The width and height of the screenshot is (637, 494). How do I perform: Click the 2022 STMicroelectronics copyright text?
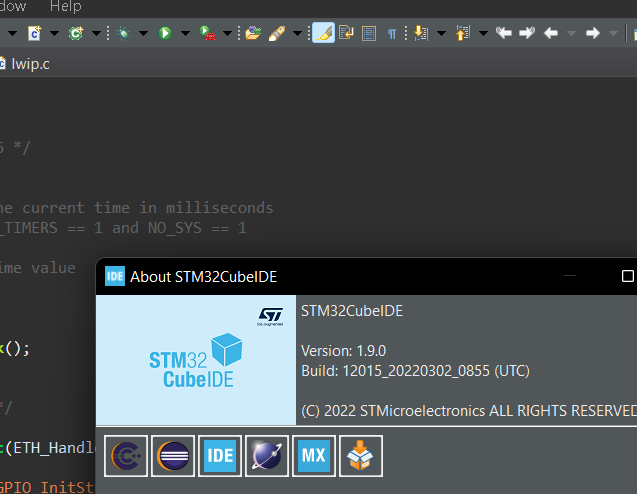tap(469, 411)
